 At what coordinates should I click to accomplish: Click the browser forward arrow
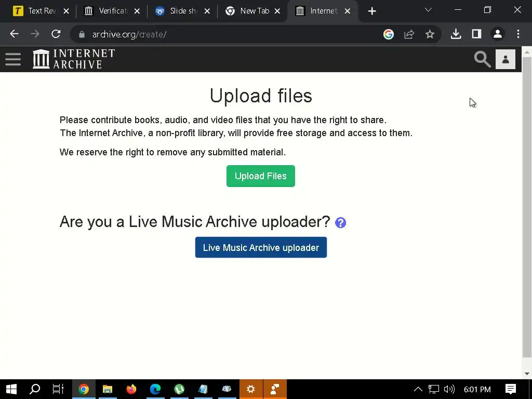35,34
